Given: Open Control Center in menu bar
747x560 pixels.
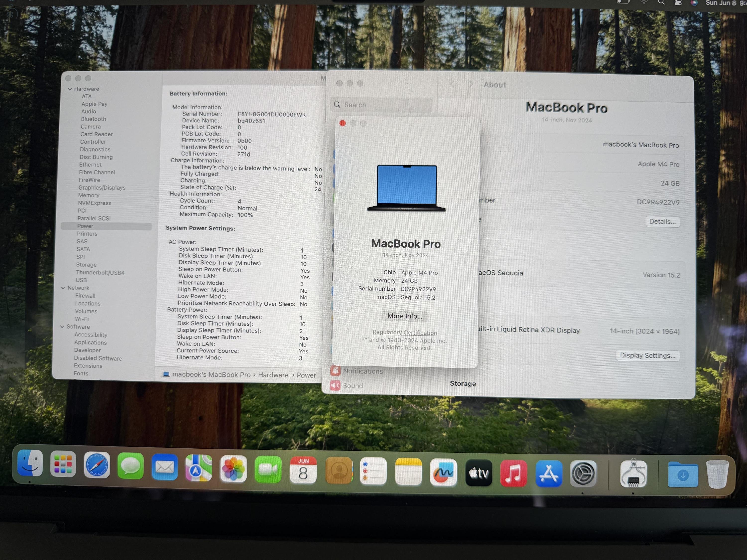Looking at the screenshot, I should (678, 3).
